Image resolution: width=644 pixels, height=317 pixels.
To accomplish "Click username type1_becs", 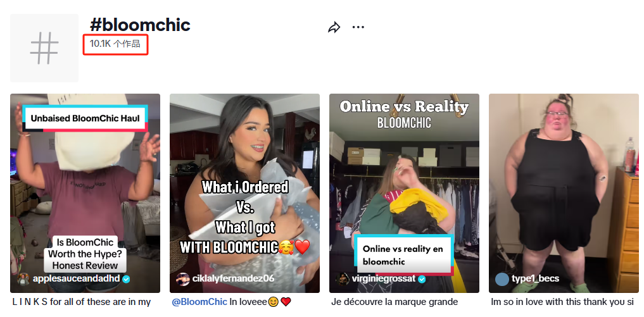I will pos(536,278).
